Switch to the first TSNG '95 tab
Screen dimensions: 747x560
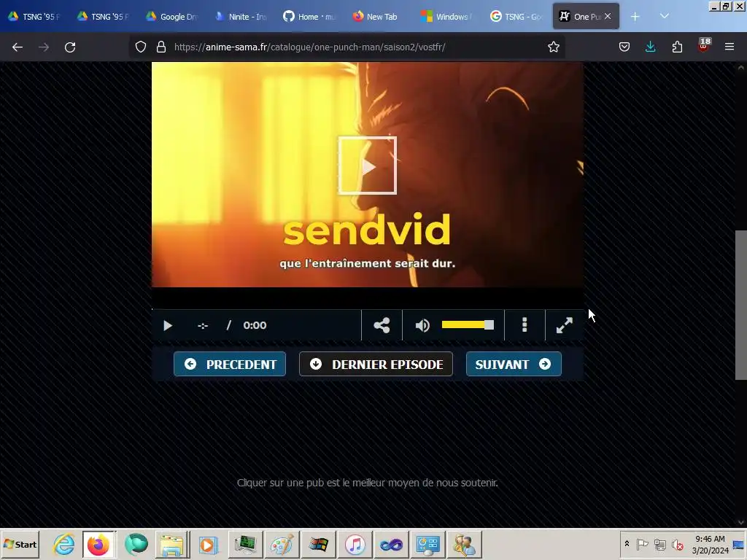(34, 17)
